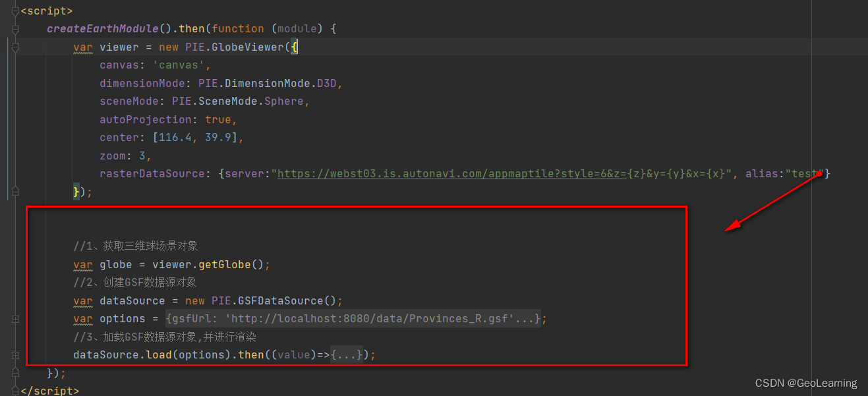Viewport: 868px width, 396px height.
Task: Click fold end marker beside the "});" line under dataSource.load
Action: pos(15,373)
